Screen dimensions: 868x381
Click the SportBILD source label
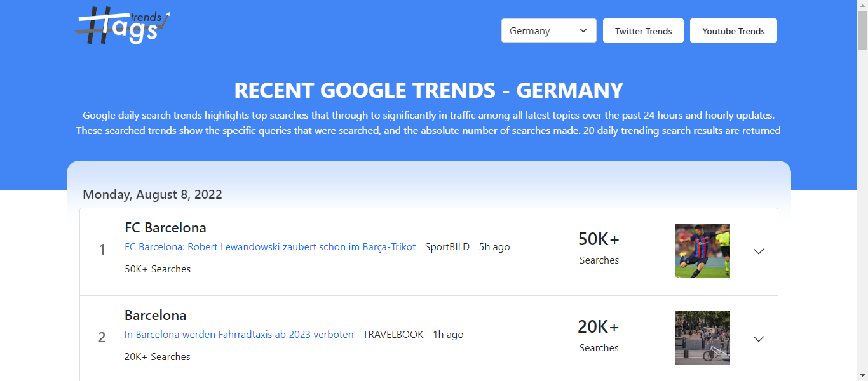pos(447,246)
